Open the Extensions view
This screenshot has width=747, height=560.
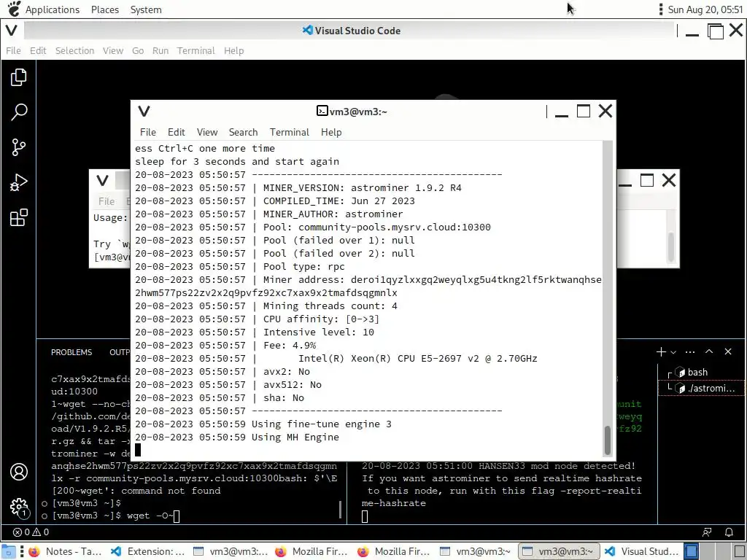click(18, 217)
